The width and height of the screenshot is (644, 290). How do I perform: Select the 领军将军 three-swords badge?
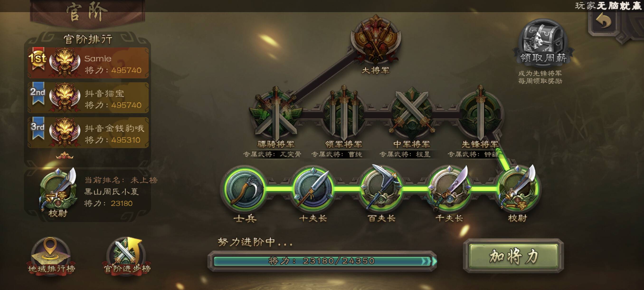(344, 113)
